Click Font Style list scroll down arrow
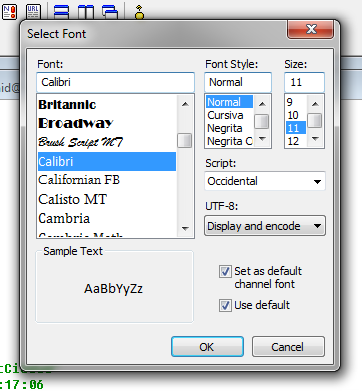The image size is (362, 391). tap(262, 139)
